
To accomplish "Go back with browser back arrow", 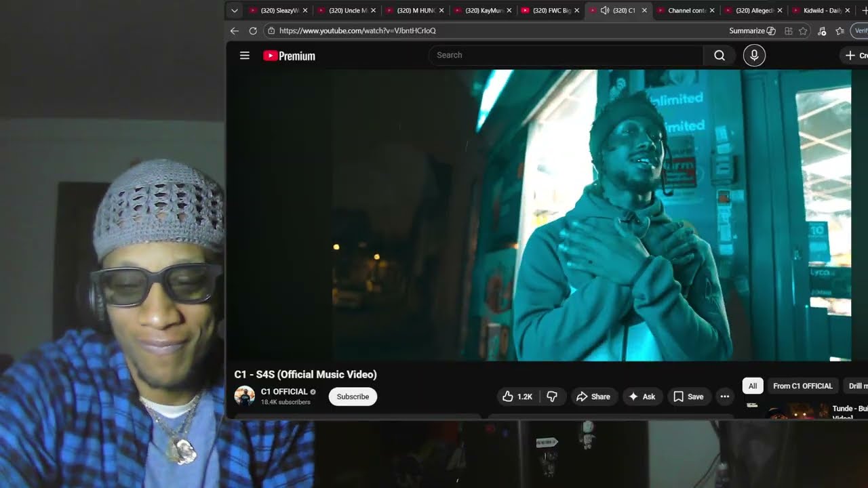I will pyautogui.click(x=235, y=30).
